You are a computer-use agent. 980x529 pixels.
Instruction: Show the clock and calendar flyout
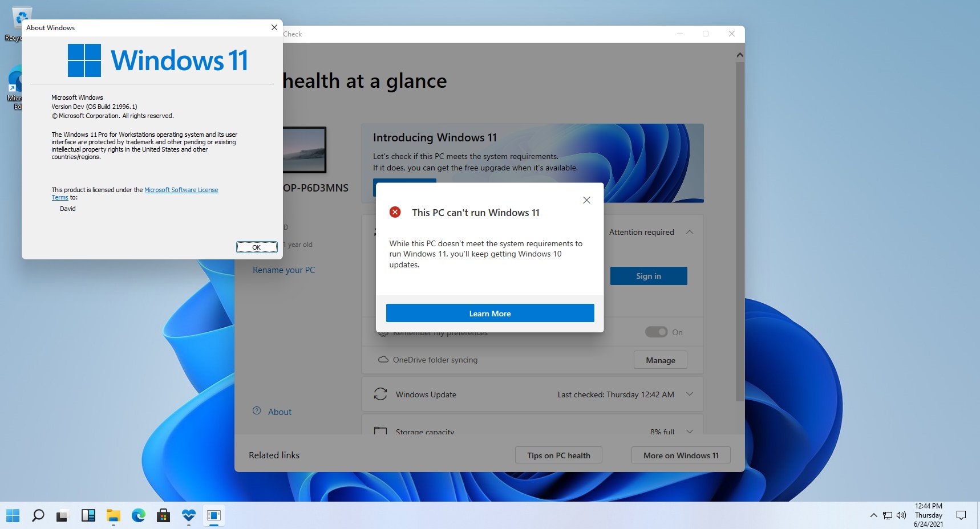[928, 515]
